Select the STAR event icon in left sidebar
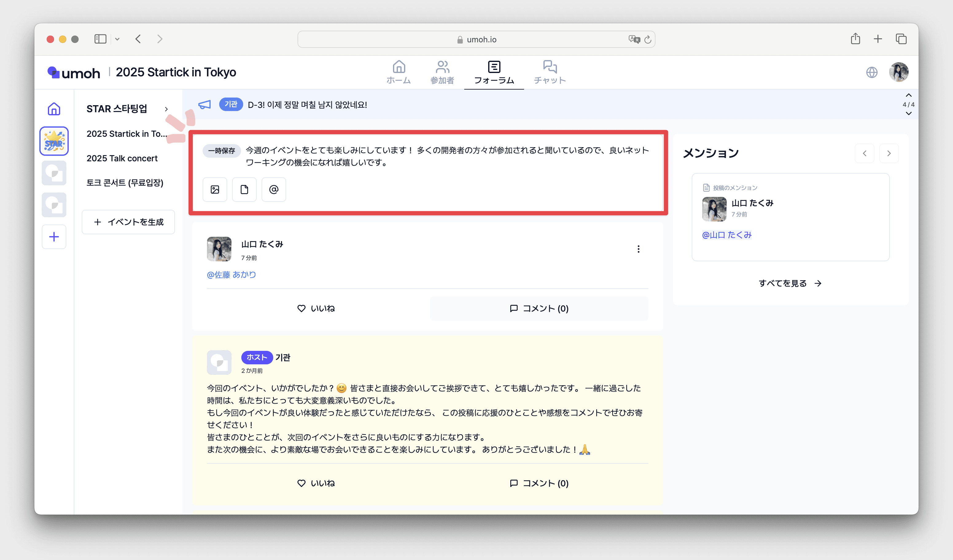This screenshot has width=953, height=560. [54, 141]
